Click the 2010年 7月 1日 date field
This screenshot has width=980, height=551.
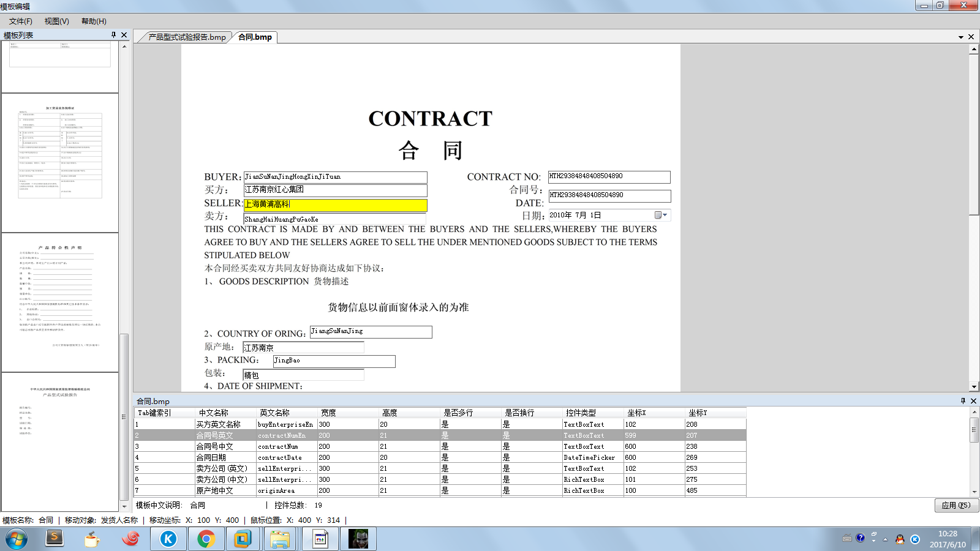click(x=609, y=215)
